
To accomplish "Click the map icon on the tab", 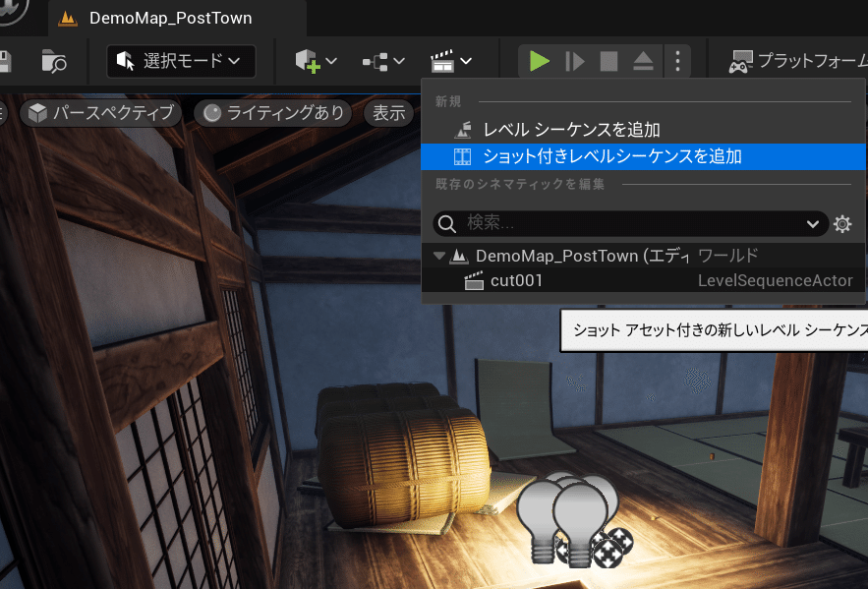I will click(x=68, y=19).
